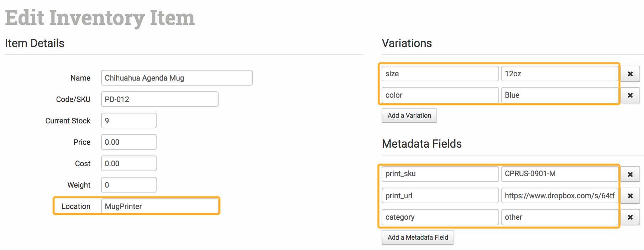Image resolution: width=644 pixels, height=250 pixels.
Task: Focus the Name field with Chihuahua Agenda Mug
Action: (x=177, y=78)
